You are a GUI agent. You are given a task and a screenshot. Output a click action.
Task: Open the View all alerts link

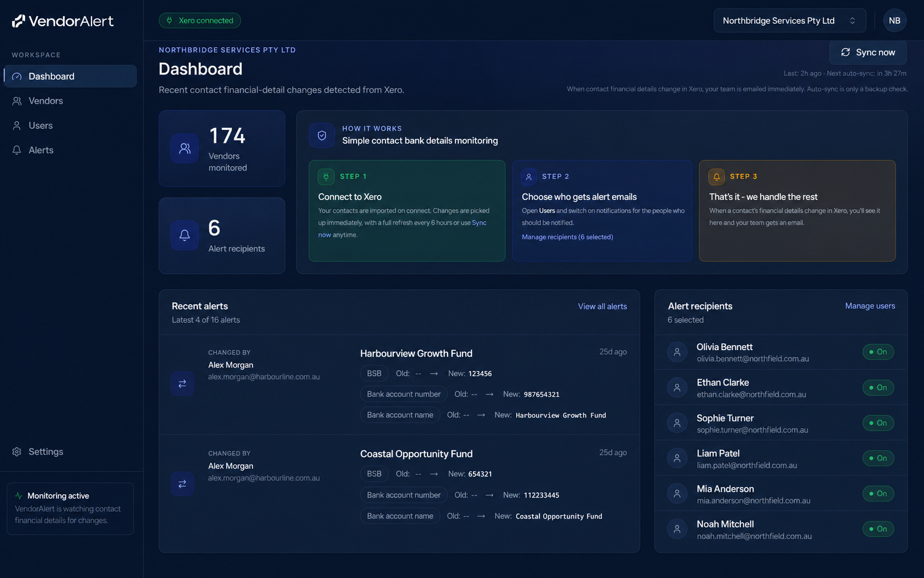602,306
